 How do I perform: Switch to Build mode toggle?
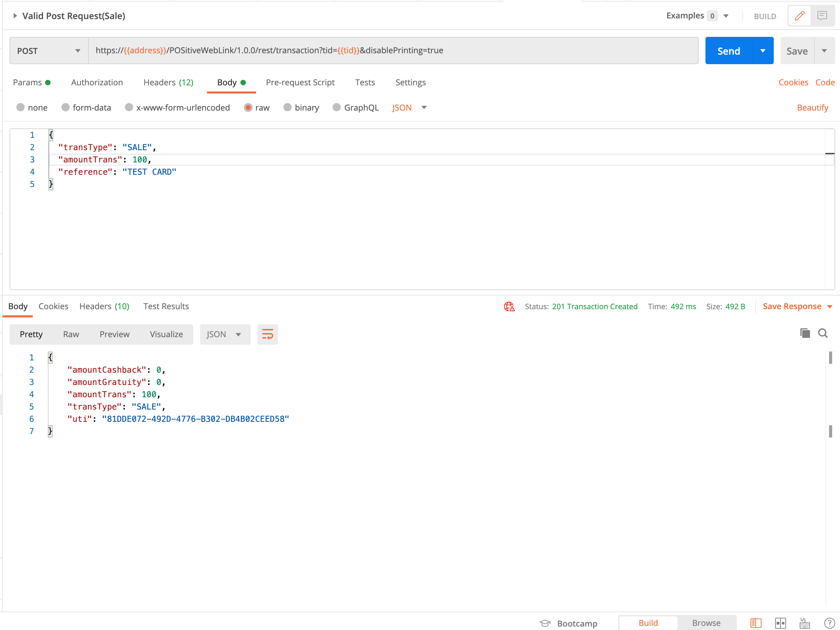(648, 623)
